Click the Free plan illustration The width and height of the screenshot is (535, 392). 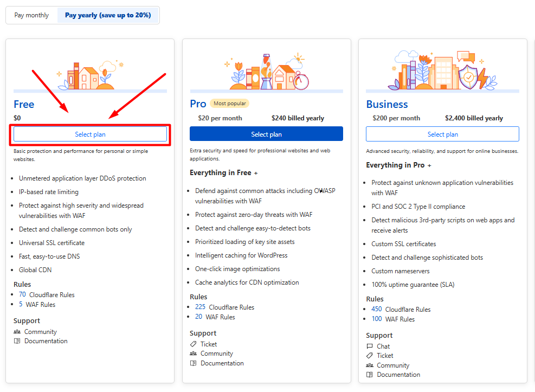click(x=91, y=76)
